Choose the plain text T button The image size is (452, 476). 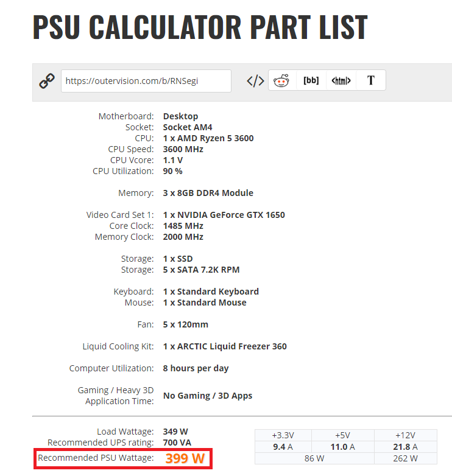[x=370, y=80]
